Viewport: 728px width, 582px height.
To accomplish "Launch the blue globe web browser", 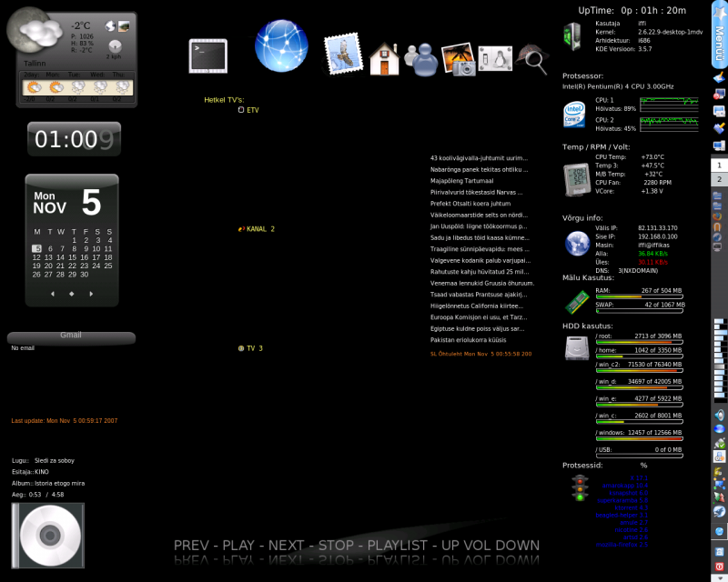I will [281, 45].
